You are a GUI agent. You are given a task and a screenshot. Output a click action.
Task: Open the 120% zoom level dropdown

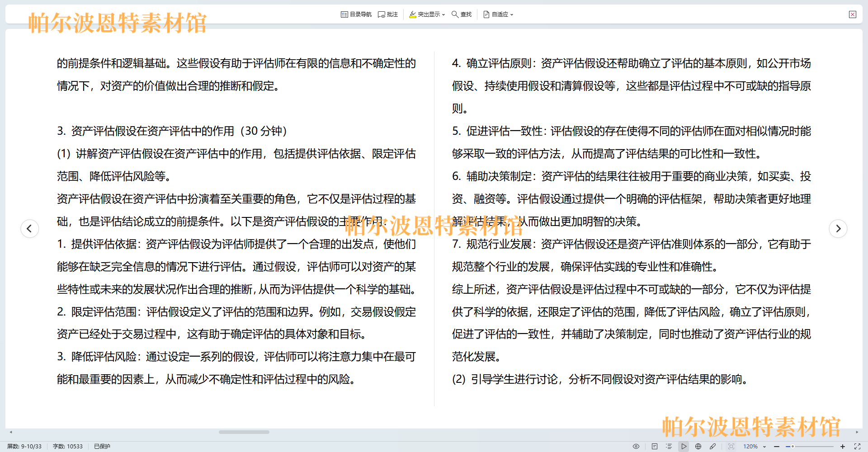click(755, 446)
